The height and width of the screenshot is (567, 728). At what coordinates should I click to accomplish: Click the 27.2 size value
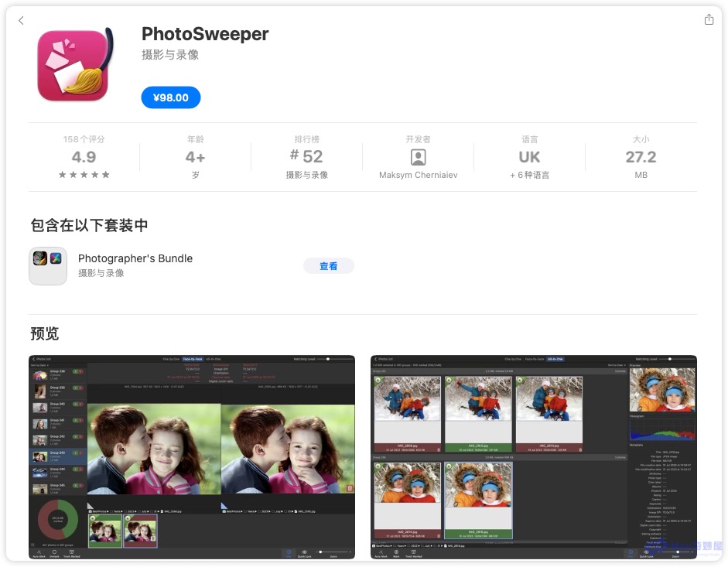click(641, 157)
